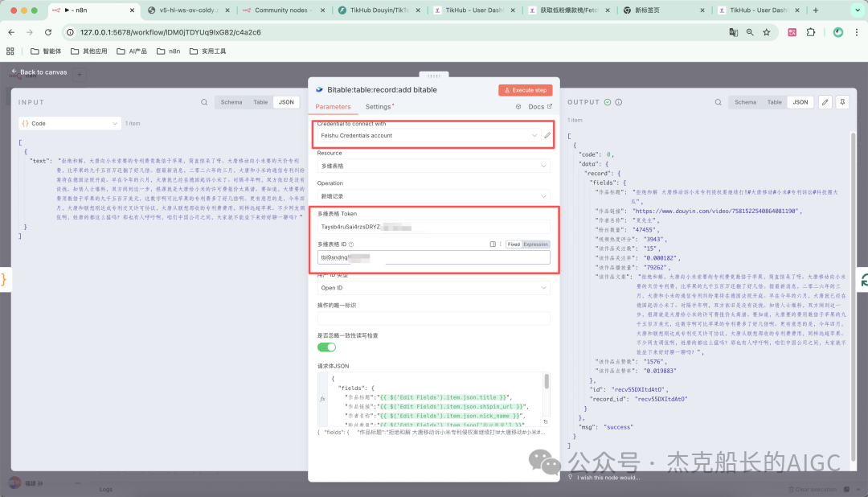This screenshot has height=497, width=868.
Task: Open the Settings tab
Action: pyautogui.click(x=379, y=106)
